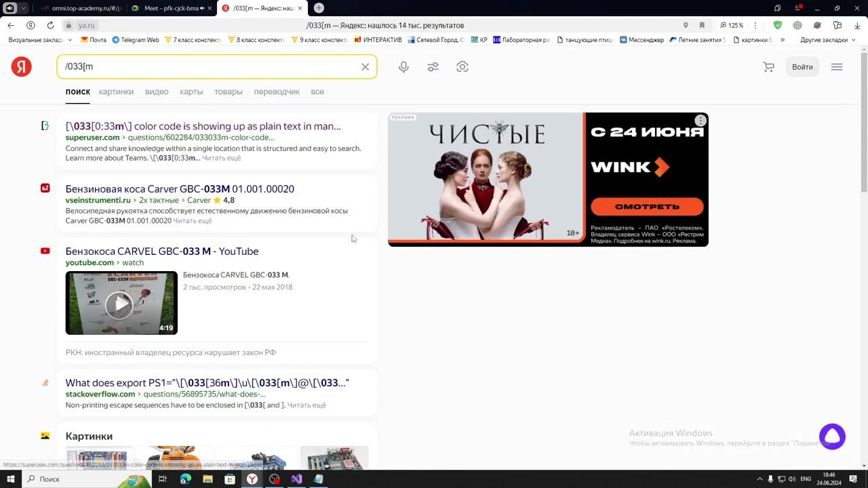The width and height of the screenshot is (868, 488).
Task: Switch to the переводчик tab
Action: pyautogui.click(x=277, y=91)
